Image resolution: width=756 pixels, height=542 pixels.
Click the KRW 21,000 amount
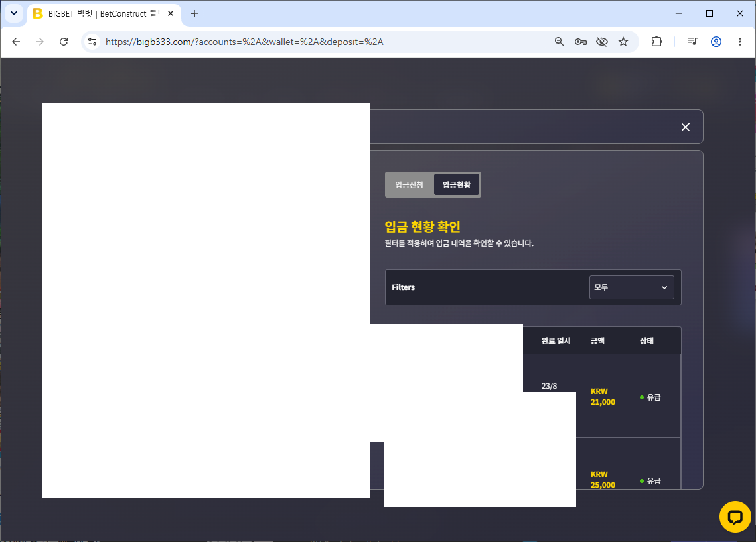point(603,397)
